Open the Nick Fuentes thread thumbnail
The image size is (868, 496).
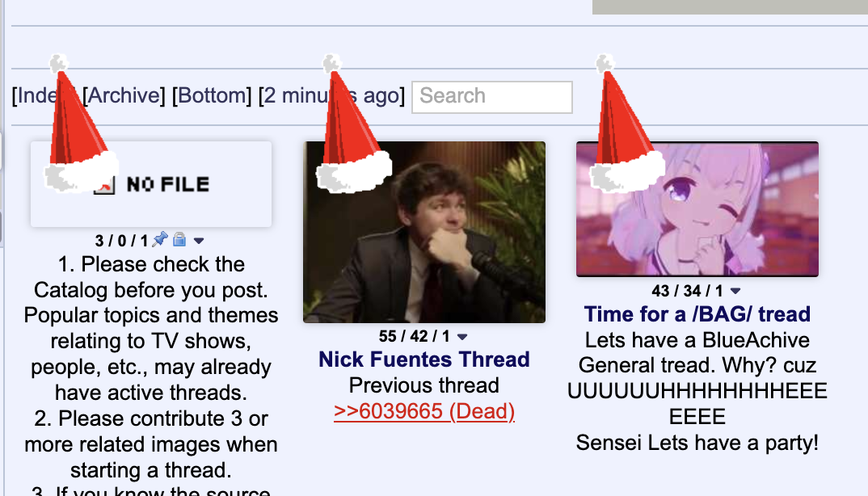click(424, 232)
